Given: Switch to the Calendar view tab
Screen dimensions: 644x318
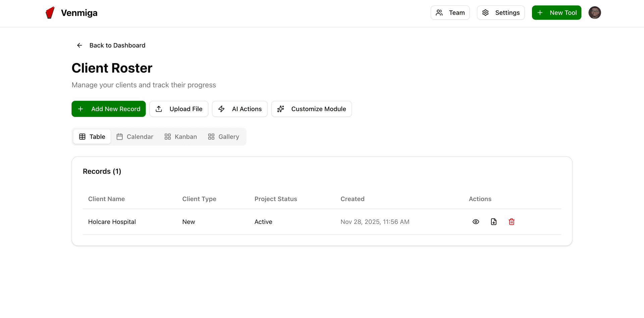Looking at the screenshot, I should [135, 137].
